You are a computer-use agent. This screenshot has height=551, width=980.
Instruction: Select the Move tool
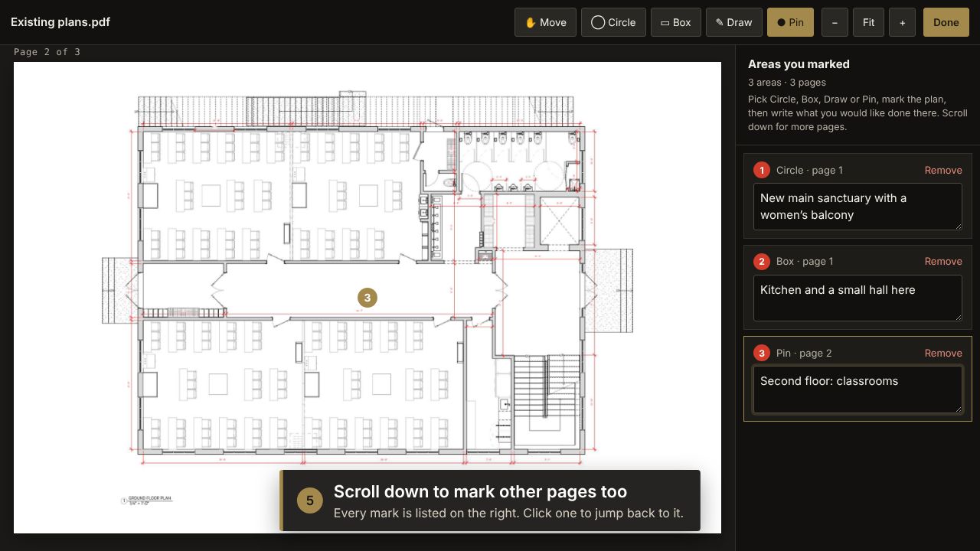click(545, 22)
